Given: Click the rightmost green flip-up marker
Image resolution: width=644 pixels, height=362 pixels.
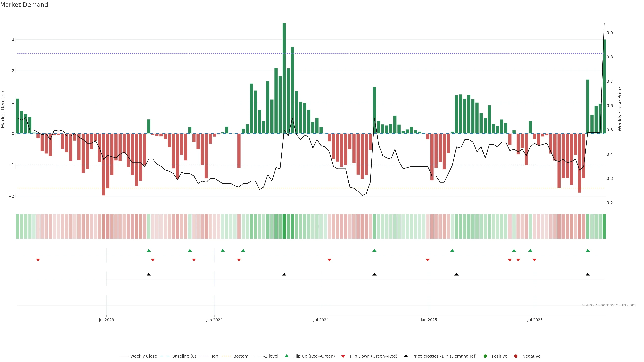Looking at the screenshot, I should click(588, 250).
